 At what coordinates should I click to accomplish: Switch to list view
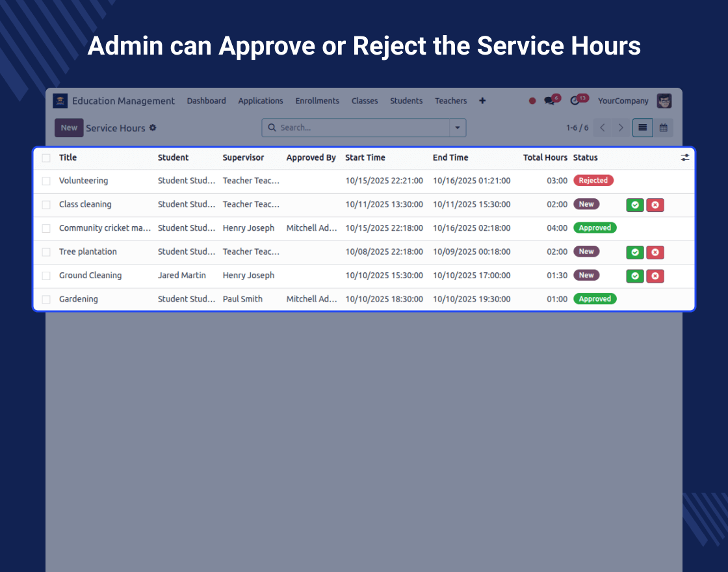(x=643, y=127)
